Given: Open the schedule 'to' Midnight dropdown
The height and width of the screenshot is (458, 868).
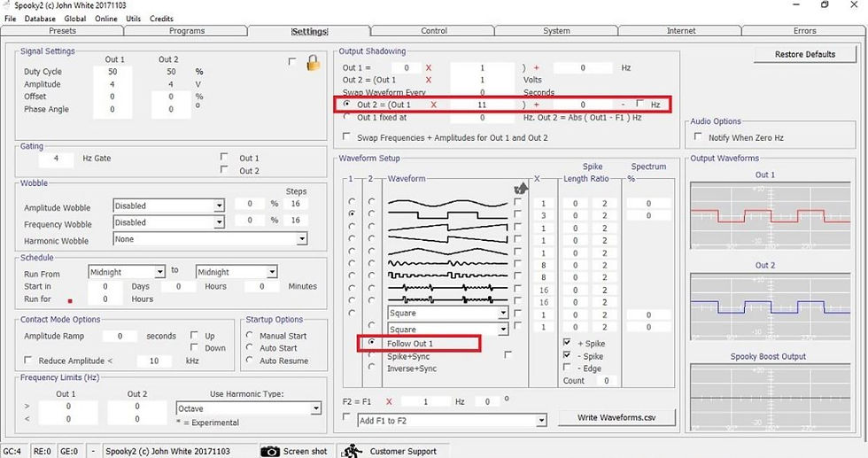Looking at the screenshot, I should [272, 272].
